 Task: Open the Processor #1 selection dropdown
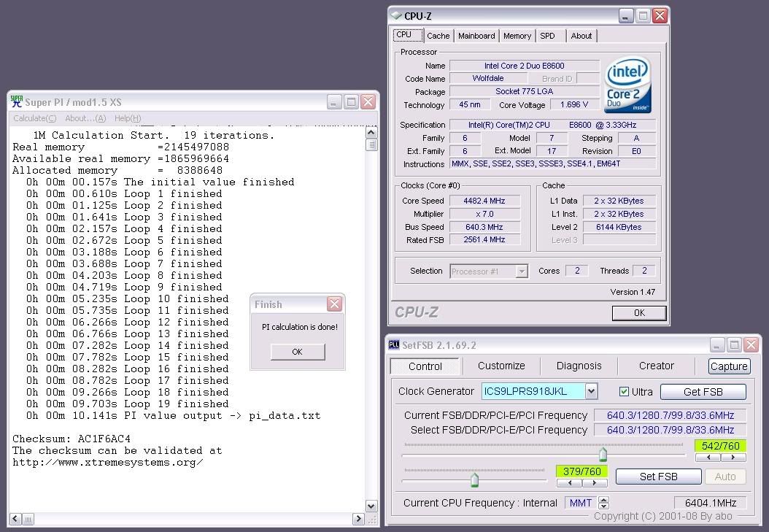point(522,271)
